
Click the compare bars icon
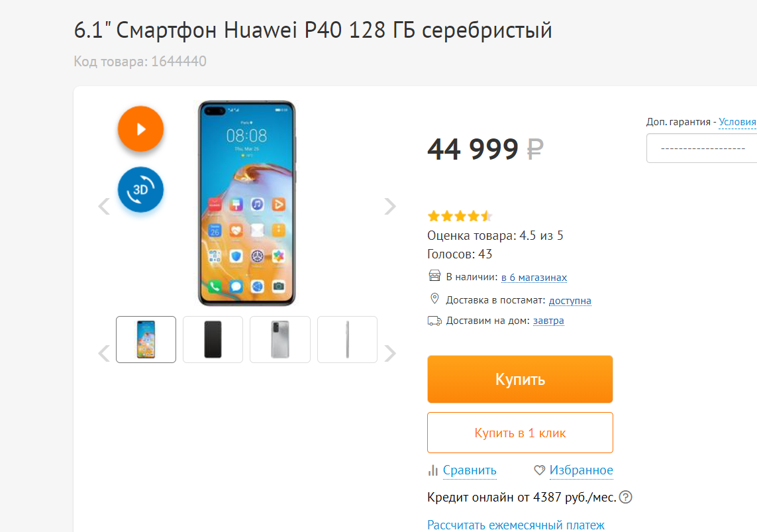pyautogui.click(x=432, y=470)
